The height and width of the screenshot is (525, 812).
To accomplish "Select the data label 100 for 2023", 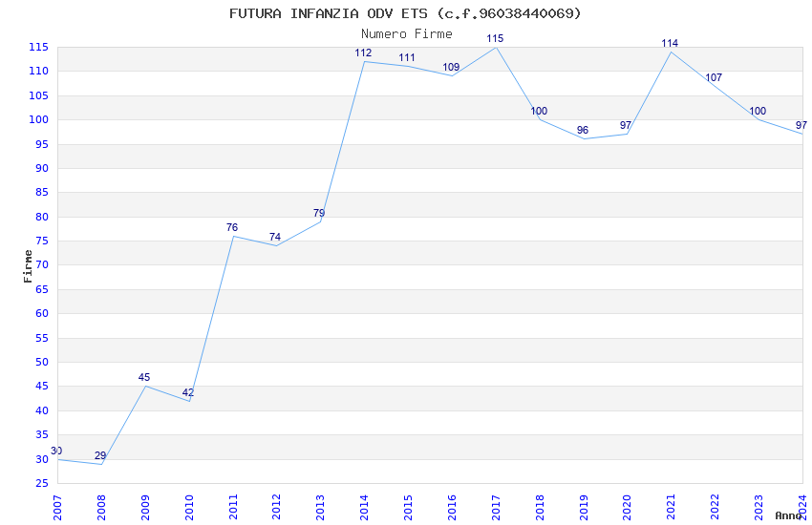I will [758, 111].
